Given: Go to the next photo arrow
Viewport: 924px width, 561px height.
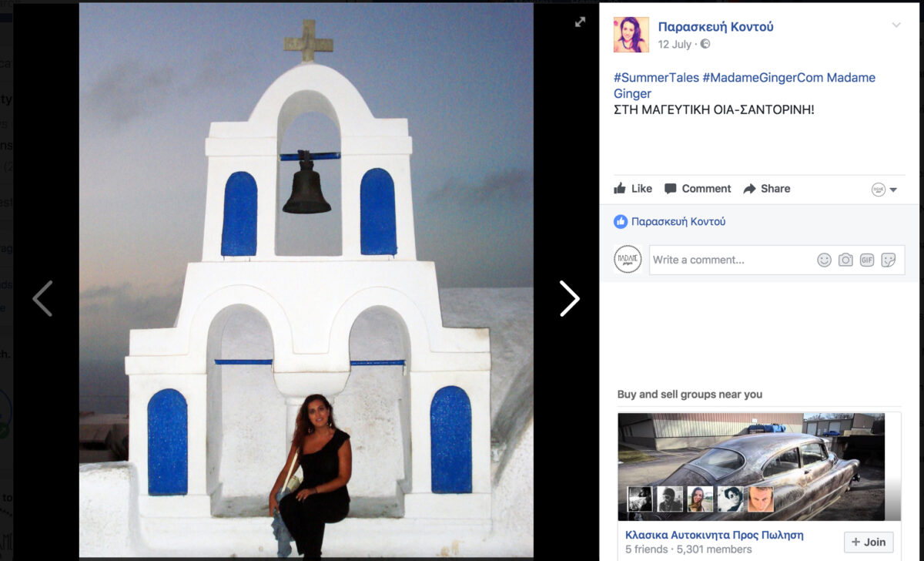Looking at the screenshot, I should (x=569, y=298).
